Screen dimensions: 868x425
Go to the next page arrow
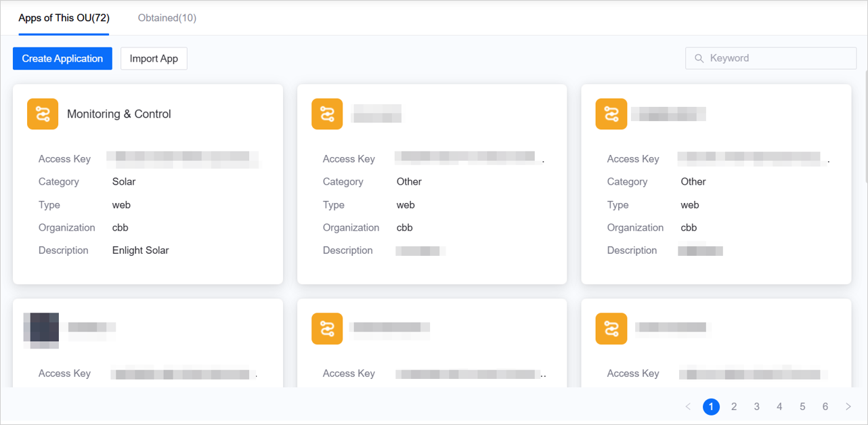click(848, 407)
